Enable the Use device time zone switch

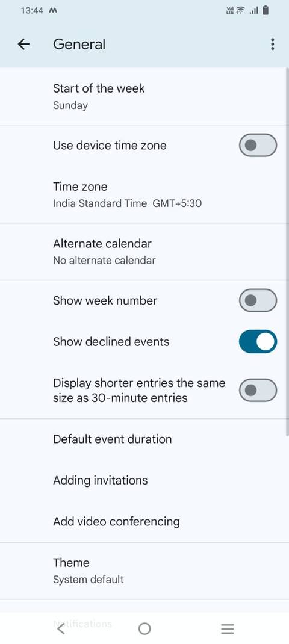click(x=258, y=145)
